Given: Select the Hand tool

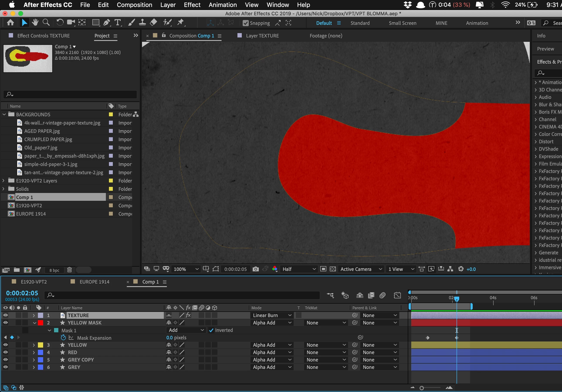Looking at the screenshot, I should coord(35,23).
